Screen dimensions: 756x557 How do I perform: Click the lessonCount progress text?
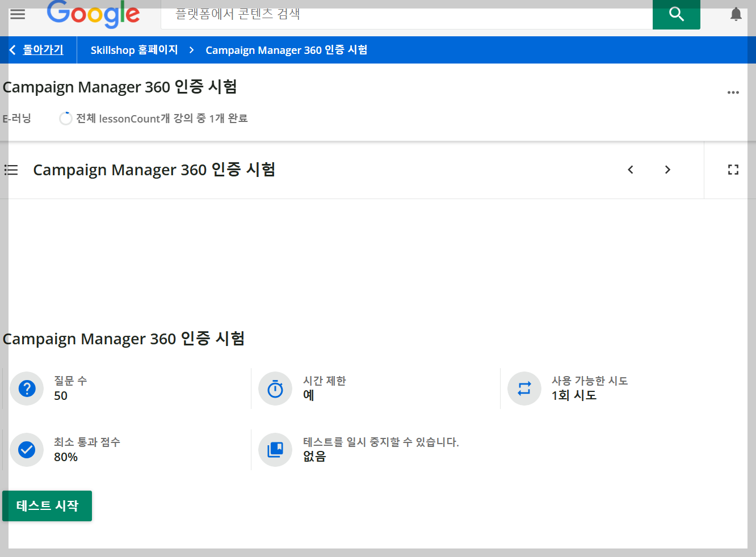coord(162,119)
